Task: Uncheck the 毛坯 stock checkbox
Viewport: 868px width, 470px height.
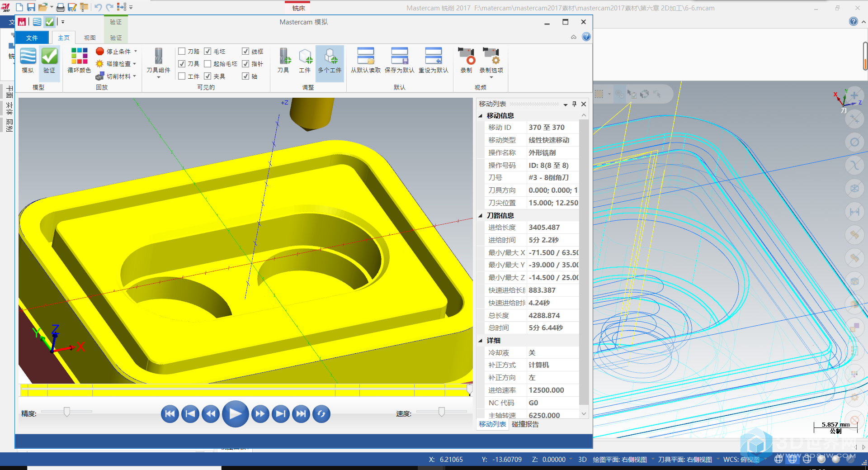Action: [208, 51]
